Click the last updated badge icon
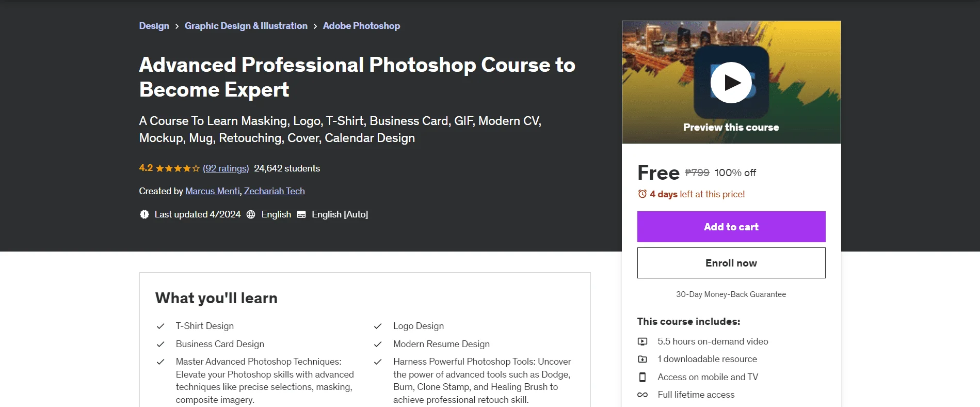This screenshot has height=407, width=980. pyautogui.click(x=144, y=214)
